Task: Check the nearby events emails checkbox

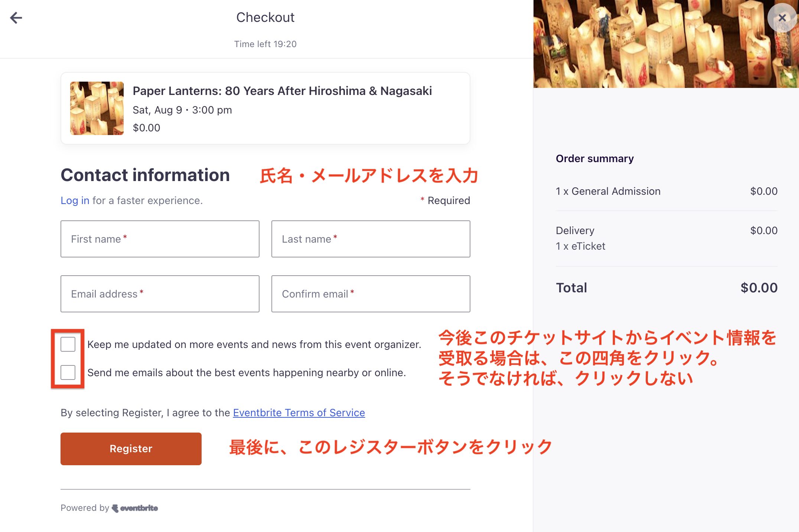Action: click(68, 372)
